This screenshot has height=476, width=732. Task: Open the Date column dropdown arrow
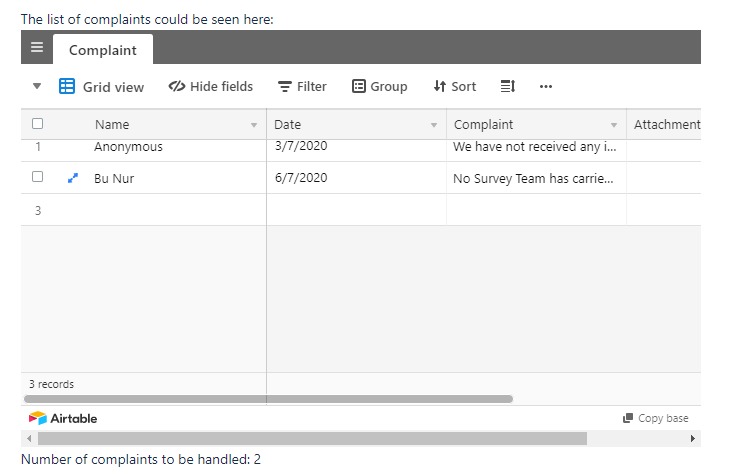point(434,125)
